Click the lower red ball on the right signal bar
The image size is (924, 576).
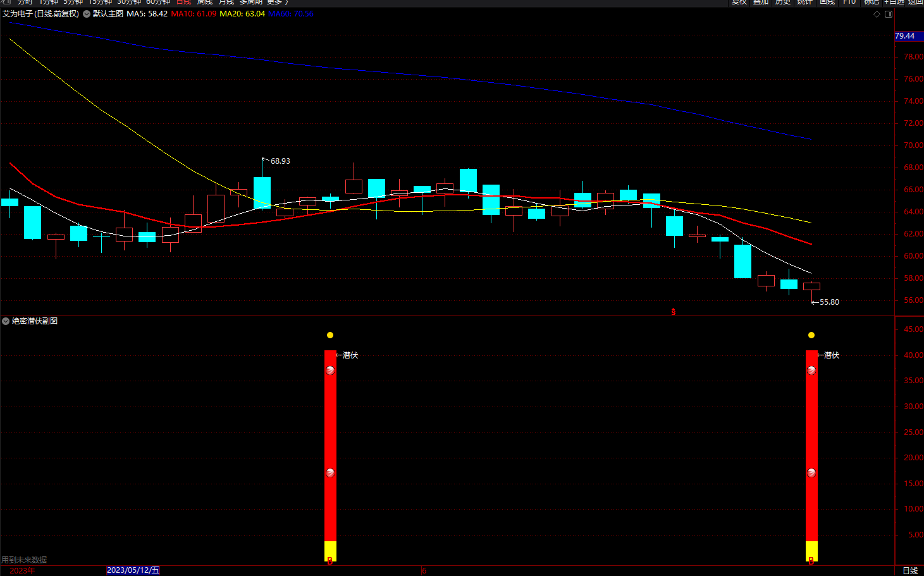(811, 473)
